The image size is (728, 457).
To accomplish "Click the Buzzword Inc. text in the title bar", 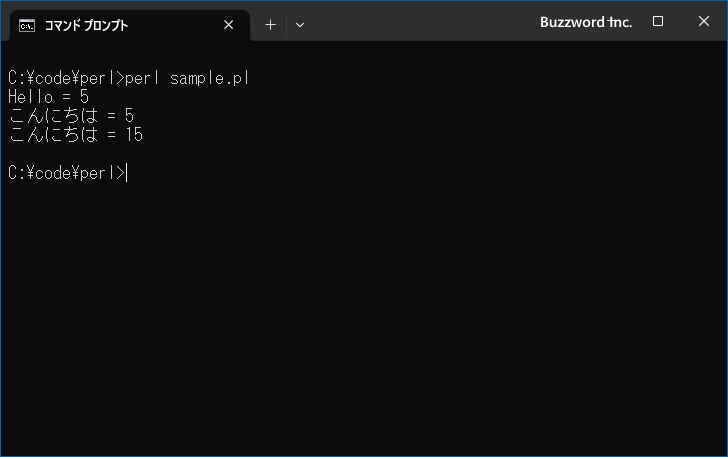I will (x=586, y=22).
